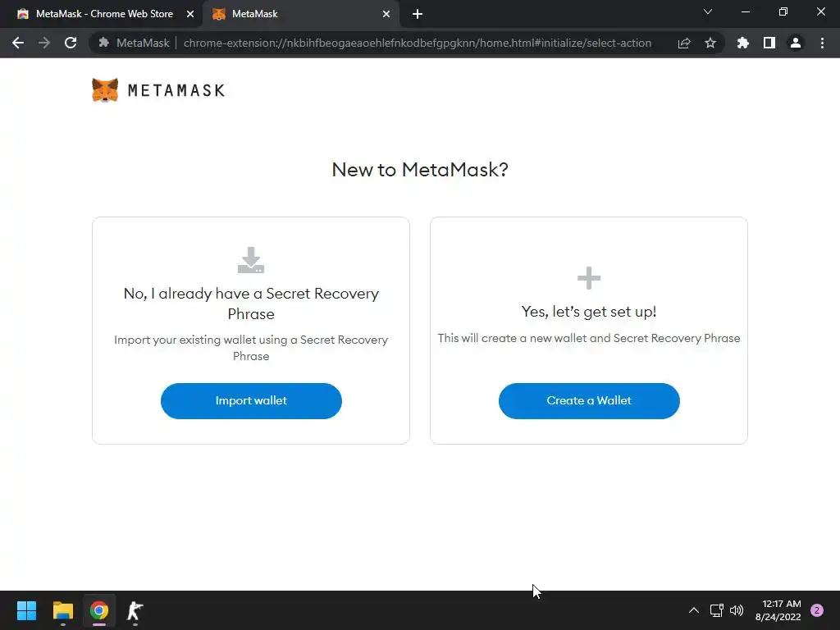840x630 pixels.
Task: Reload the current page
Action: tap(71, 43)
